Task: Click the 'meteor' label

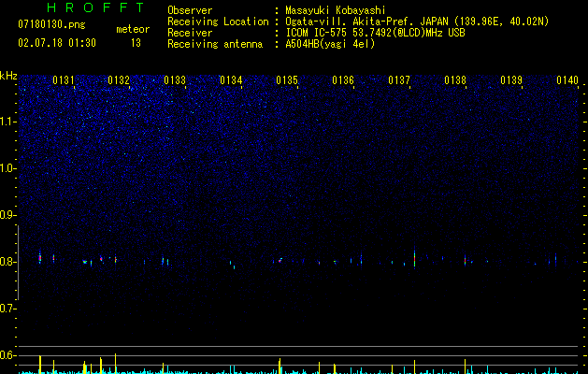Action: point(133,29)
